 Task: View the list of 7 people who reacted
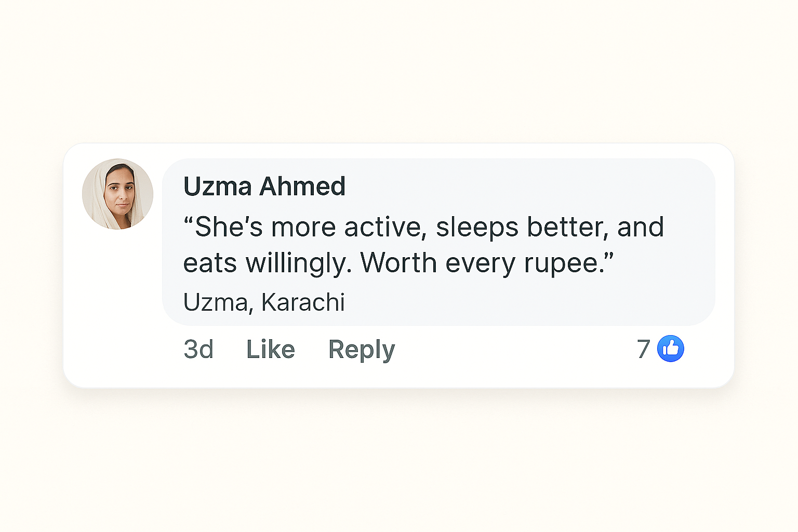coord(643,349)
